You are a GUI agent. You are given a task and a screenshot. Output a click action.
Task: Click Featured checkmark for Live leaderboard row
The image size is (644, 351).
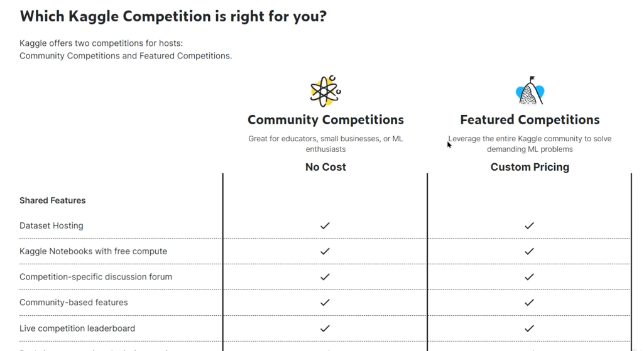(x=529, y=328)
